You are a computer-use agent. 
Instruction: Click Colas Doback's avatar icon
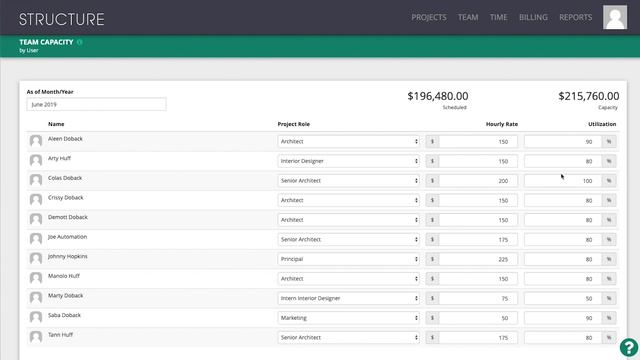tap(36, 180)
